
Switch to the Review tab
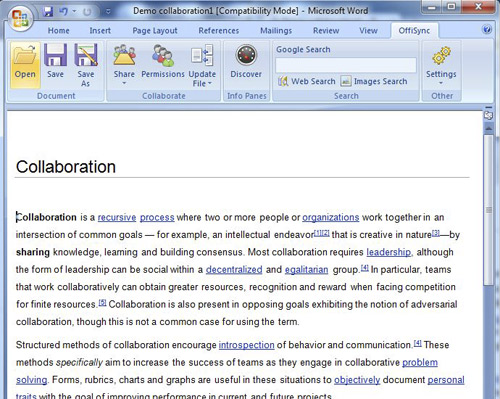click(326, 31)
